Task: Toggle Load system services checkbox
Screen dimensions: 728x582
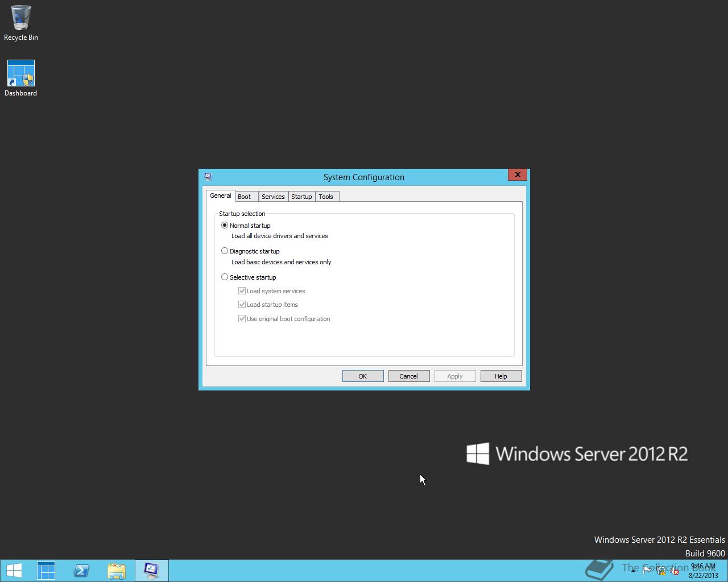Action: [x=272, y=291]
